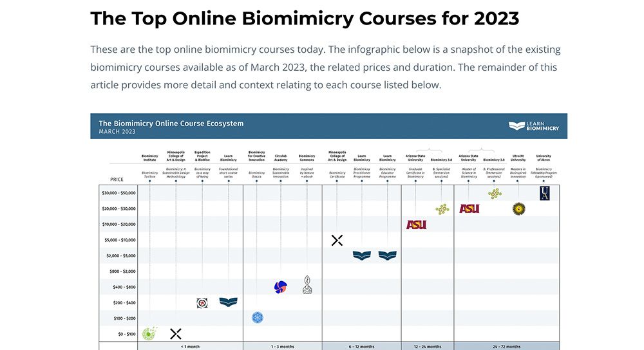Click the Utrecht University sun emblem
The width and height of the screenshot is (644, 350).
pyautogui.click(x=518, y=209)
